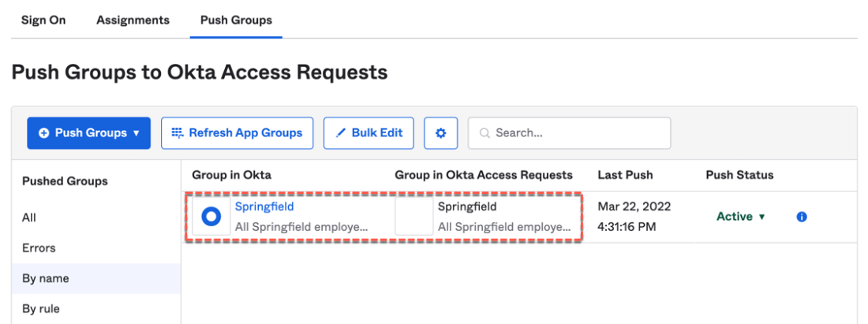This screenshot has height=324, width=868.
Task: Click the plus icon on Push Groups
Action: [x=43, y=133]
